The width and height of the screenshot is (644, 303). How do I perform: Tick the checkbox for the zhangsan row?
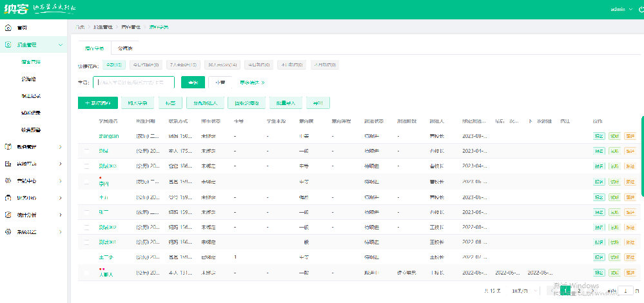pyautogui.click(x=86, y=136)
